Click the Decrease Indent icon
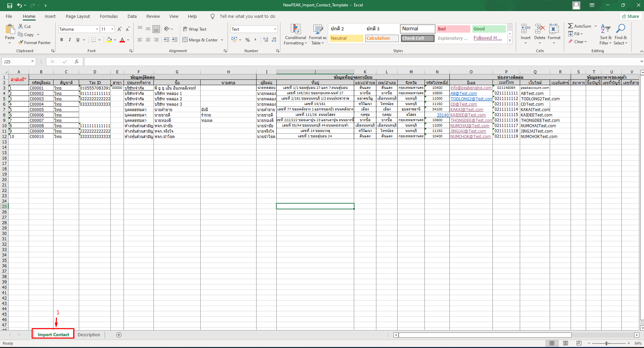This screenshot has height=348, width=644. pos(167,40)
